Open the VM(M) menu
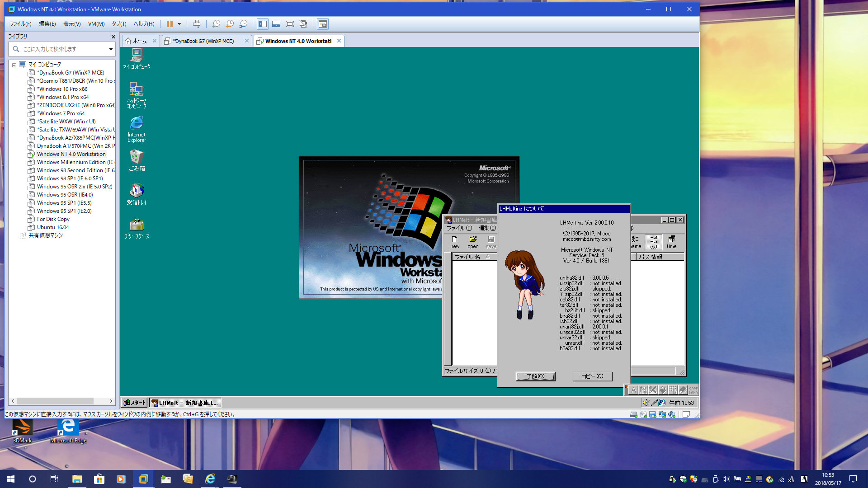 (x=96, y=24)
